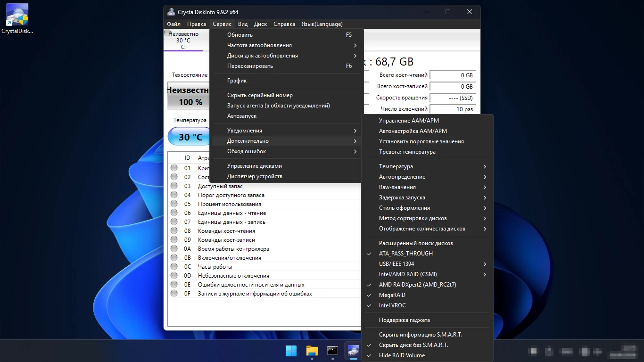Open the Файл menu
644x362 pixels.
tap(173, 24)
